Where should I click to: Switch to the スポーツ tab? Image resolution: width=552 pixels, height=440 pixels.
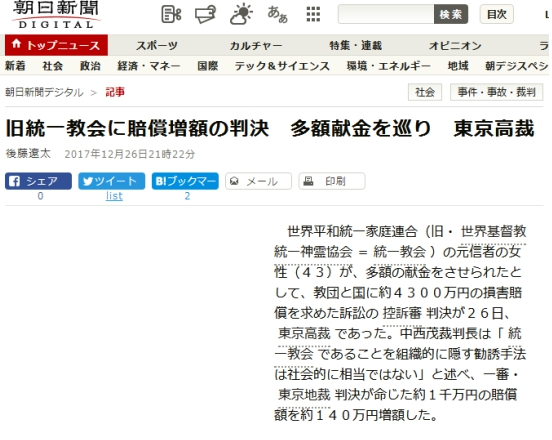click(157, 45)
